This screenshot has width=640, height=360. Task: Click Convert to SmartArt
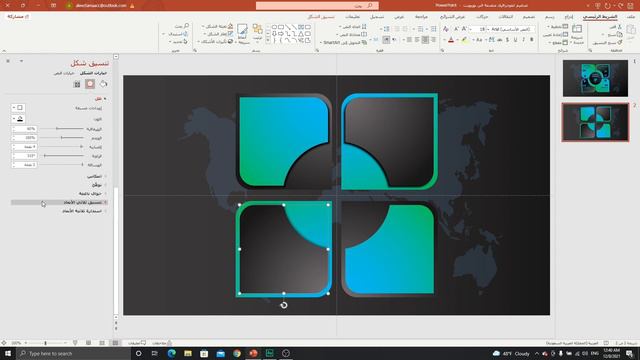tap(344, 42)
